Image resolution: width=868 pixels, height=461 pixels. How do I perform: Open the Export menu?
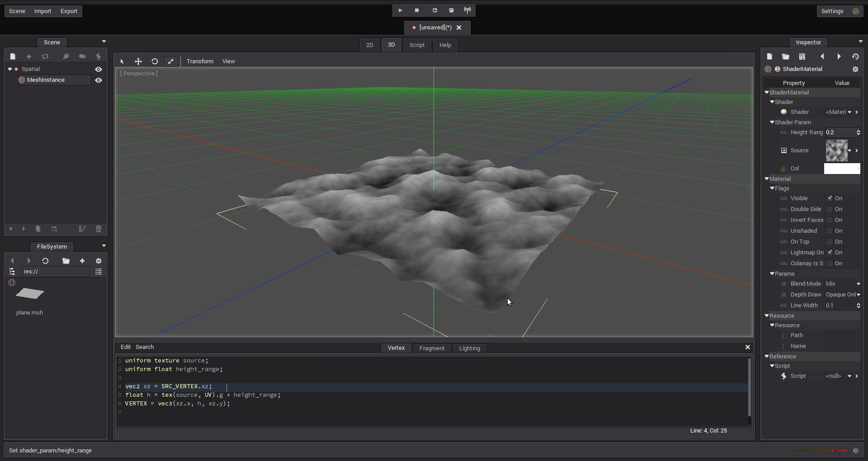point(69,11)
